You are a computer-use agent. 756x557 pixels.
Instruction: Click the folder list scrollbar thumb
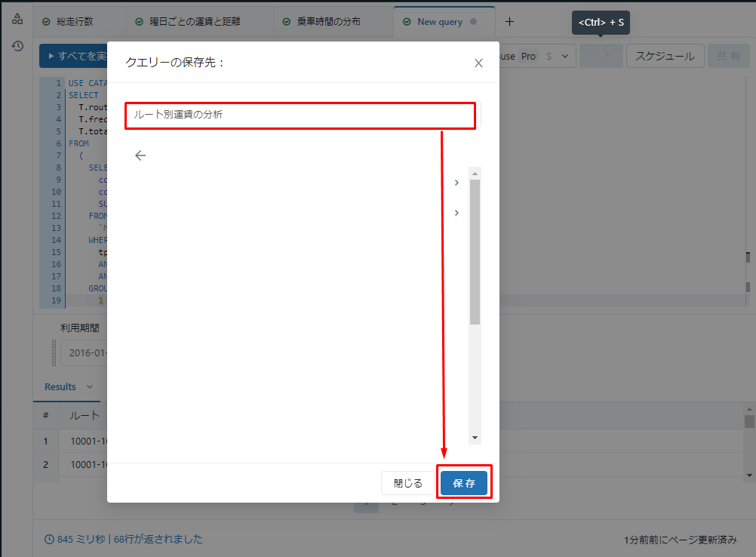(475, 252)
